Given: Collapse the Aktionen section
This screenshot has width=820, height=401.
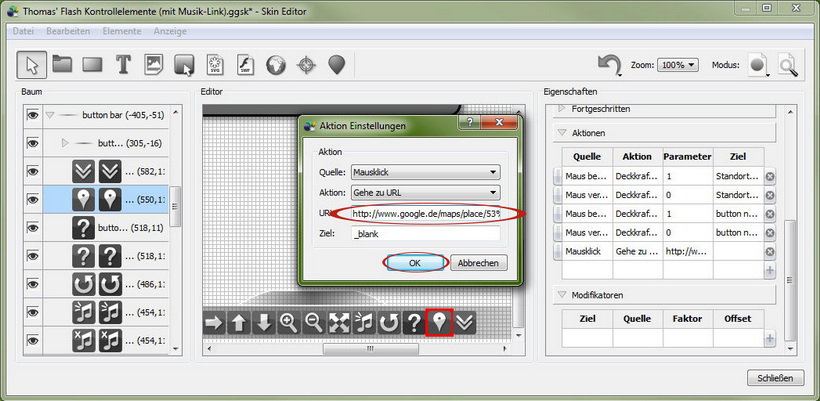Looking at the screenshot, I should coord(561,132).
